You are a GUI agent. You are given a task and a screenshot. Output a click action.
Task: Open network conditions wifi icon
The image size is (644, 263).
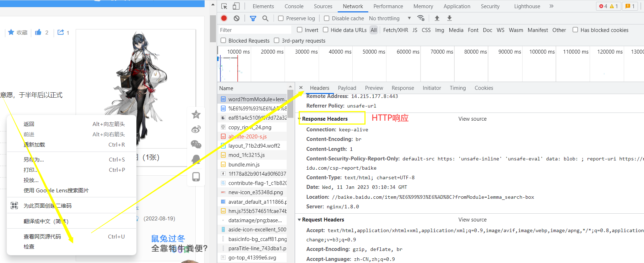pos(421,18)
